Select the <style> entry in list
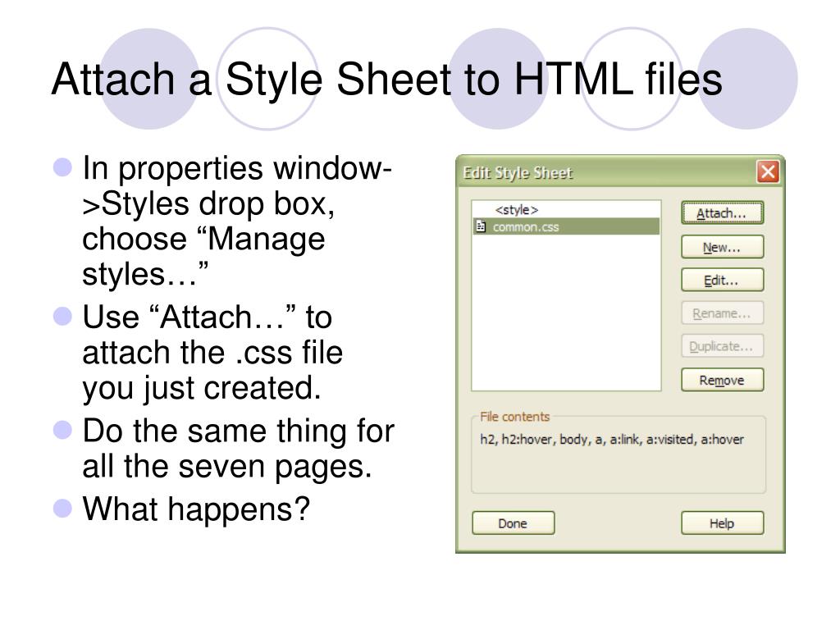 tap(566, 209)
